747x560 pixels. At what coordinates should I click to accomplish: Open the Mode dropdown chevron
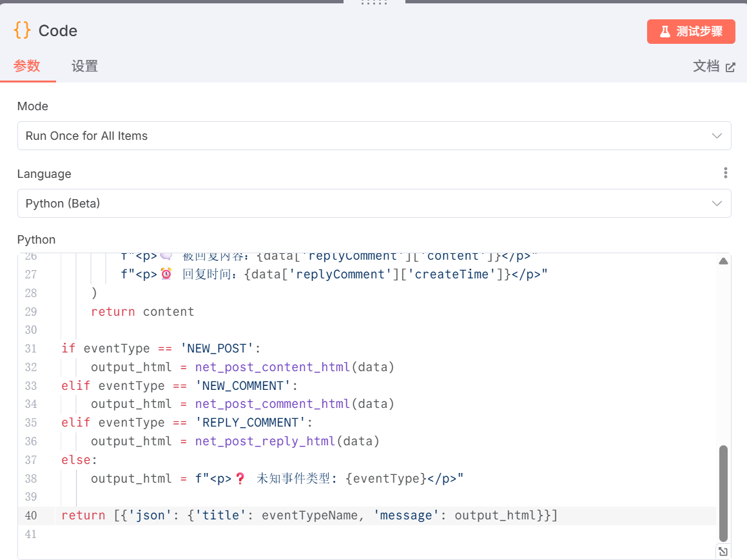pos(717,136)
